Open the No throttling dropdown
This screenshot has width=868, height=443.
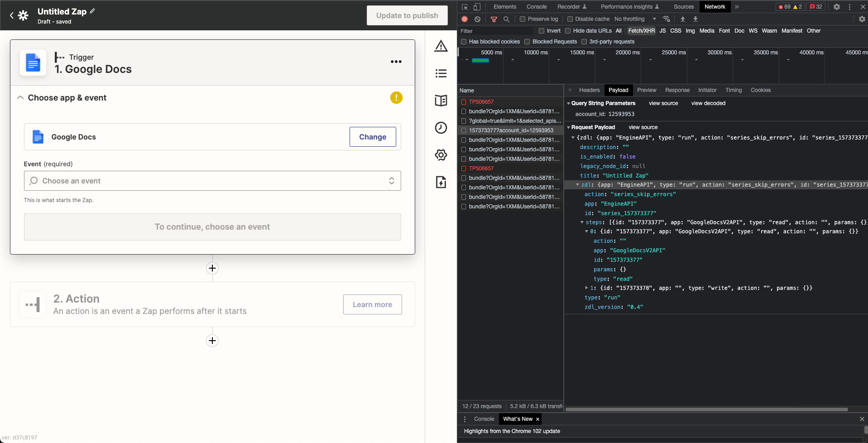pos(635,19)
